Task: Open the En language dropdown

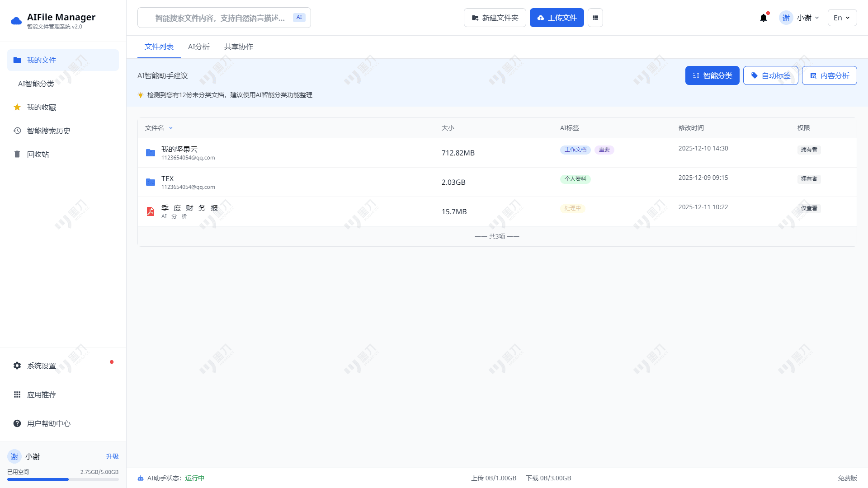Action: [x=842, y=18]
